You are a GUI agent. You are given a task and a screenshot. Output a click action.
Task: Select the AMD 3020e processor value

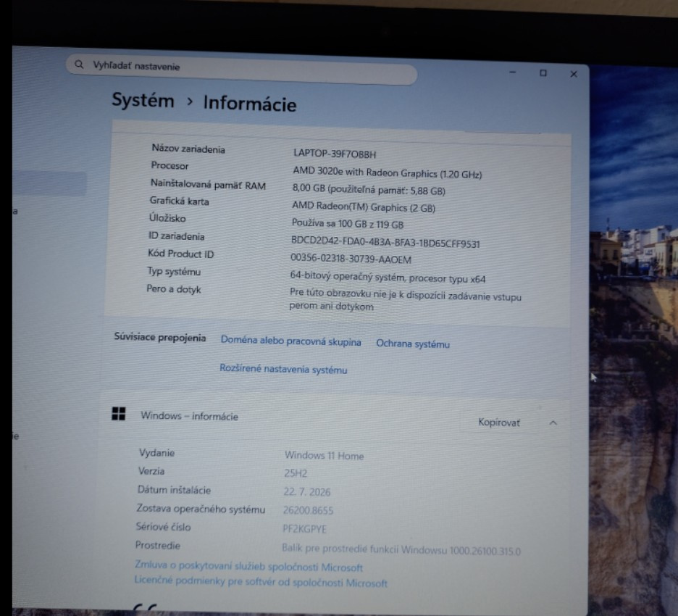pos(388,172)
